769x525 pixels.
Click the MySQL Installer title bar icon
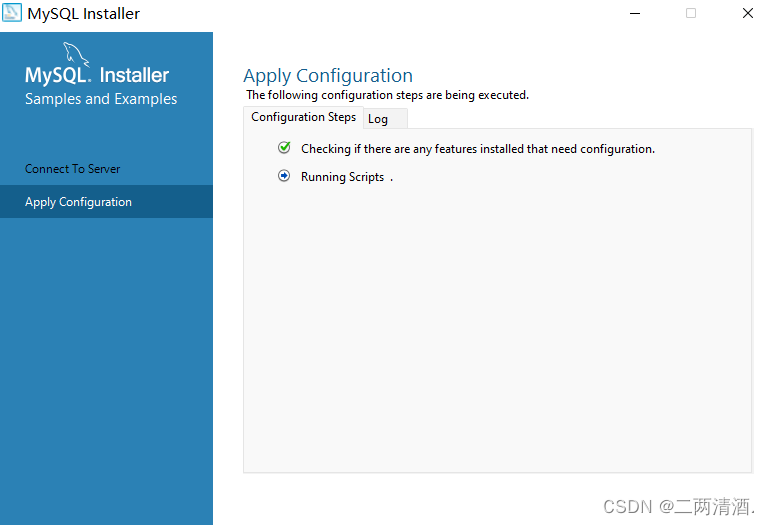pos(12,13)
